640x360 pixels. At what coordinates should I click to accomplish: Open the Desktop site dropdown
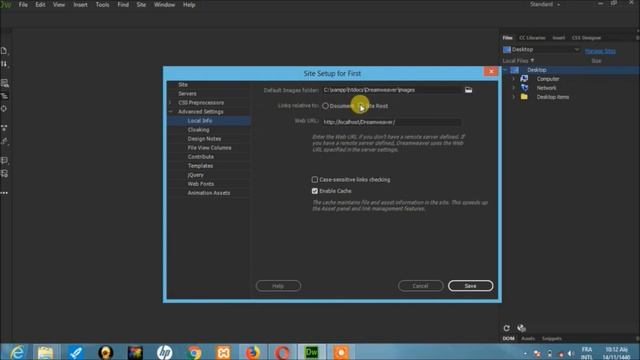click(541, 49)
